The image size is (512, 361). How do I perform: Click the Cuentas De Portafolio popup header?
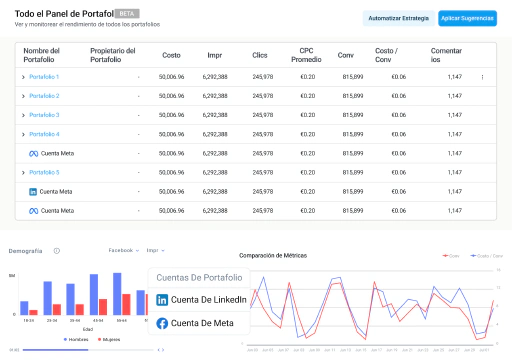(x=199, y=278)
